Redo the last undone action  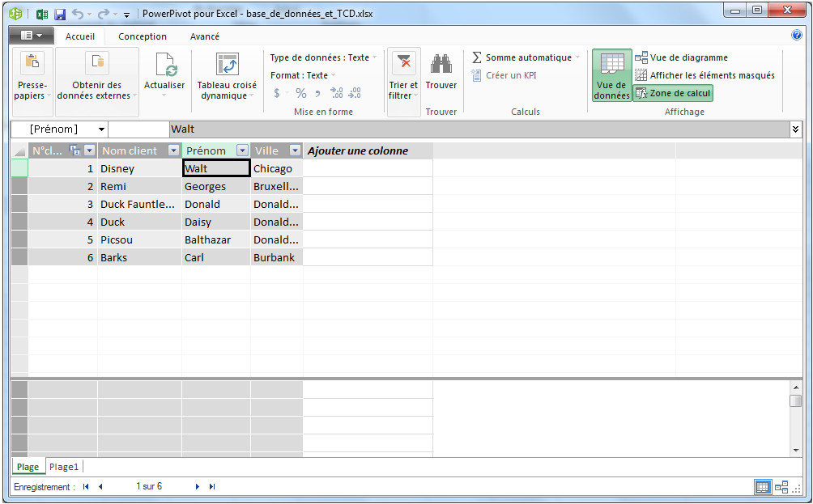click(x=103, y=14)
